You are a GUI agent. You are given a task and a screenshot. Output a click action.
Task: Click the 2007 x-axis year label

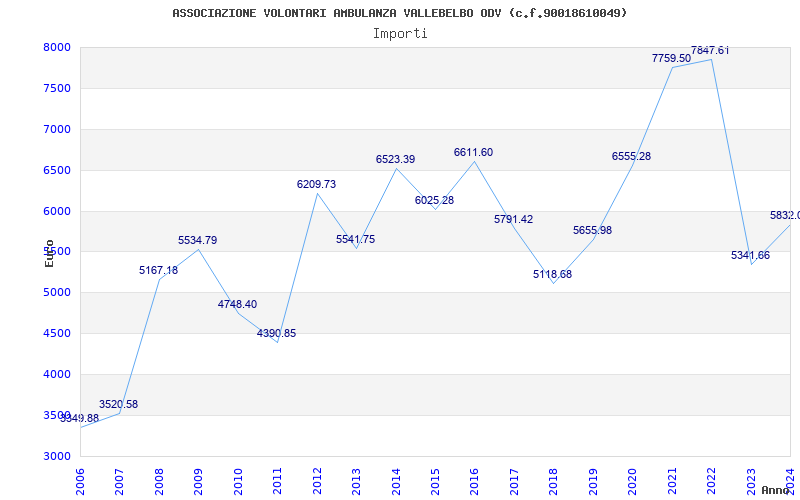click(119, 481)
